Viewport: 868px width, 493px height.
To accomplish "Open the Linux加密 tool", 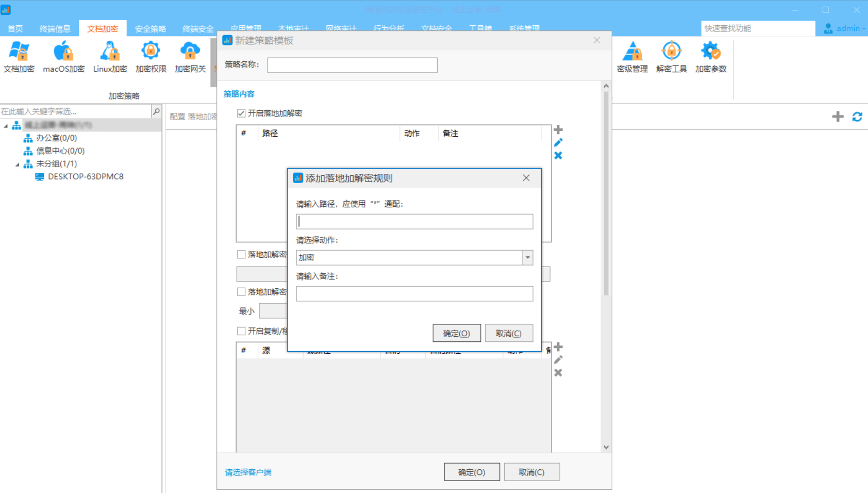I will point(110,57).
